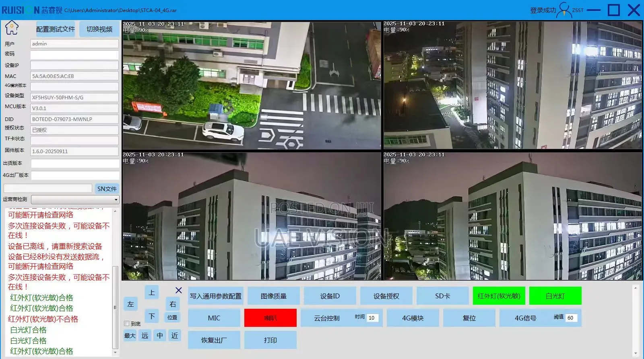Click the TF卡状态 field
The image size is (644, 359).
point(74,140)
